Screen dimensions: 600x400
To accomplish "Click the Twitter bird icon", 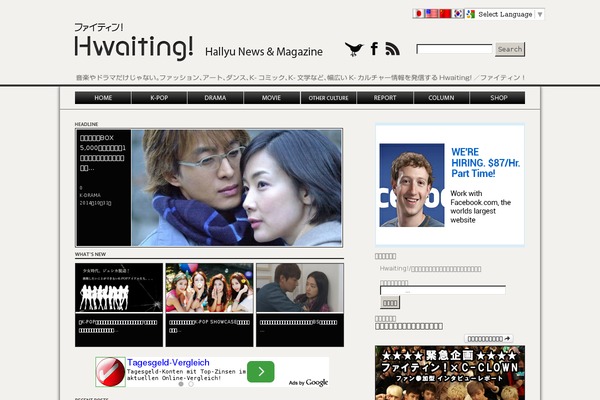I will coord(354,49).
